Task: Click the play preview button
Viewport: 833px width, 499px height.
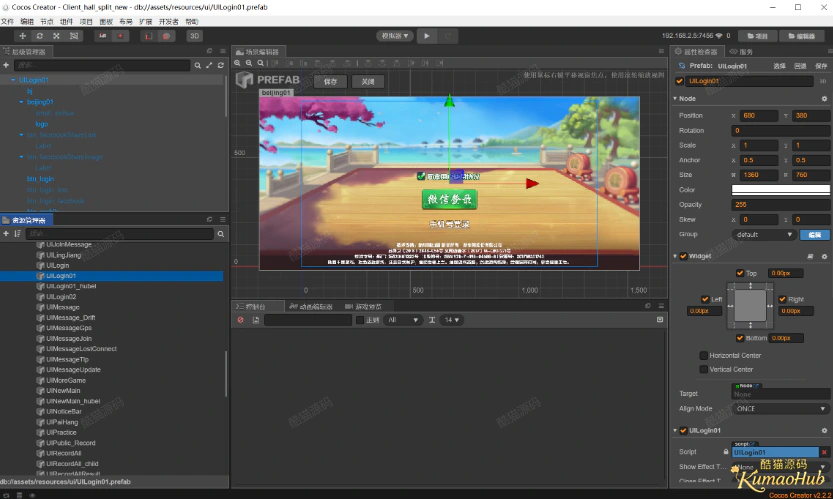Action: (427, 36)
